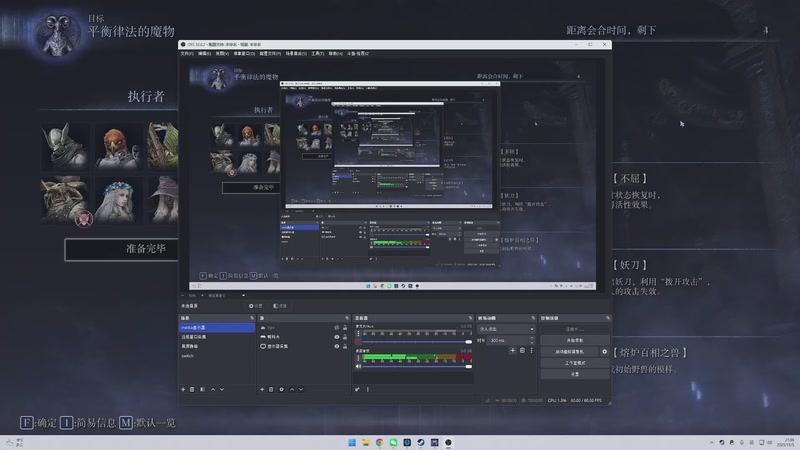This screenshot has height=450, width=800.
Task: Open the 文件 (File) menu in OBS
Action: click(187, 54)
